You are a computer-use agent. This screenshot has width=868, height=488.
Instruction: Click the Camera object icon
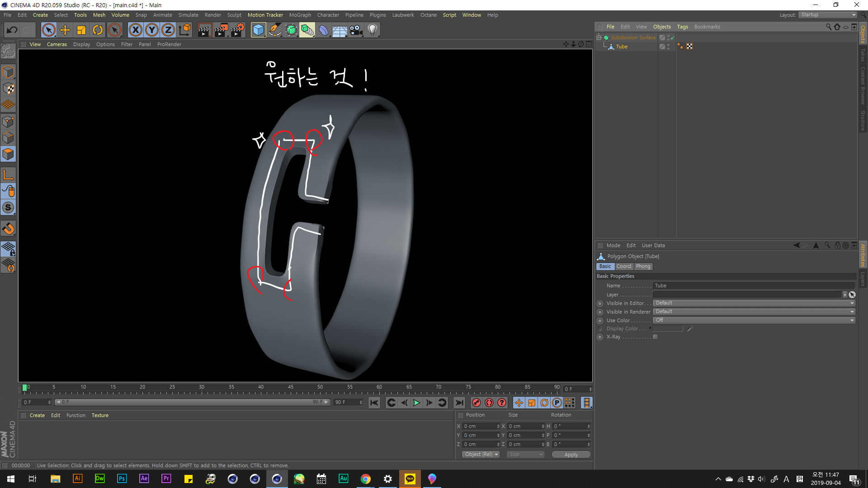click(356, 30)
